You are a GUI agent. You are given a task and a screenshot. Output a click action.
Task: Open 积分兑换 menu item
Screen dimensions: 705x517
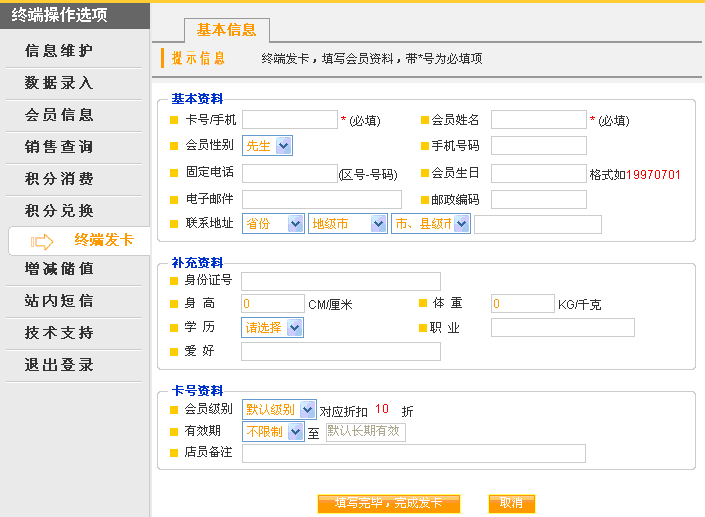59,210
